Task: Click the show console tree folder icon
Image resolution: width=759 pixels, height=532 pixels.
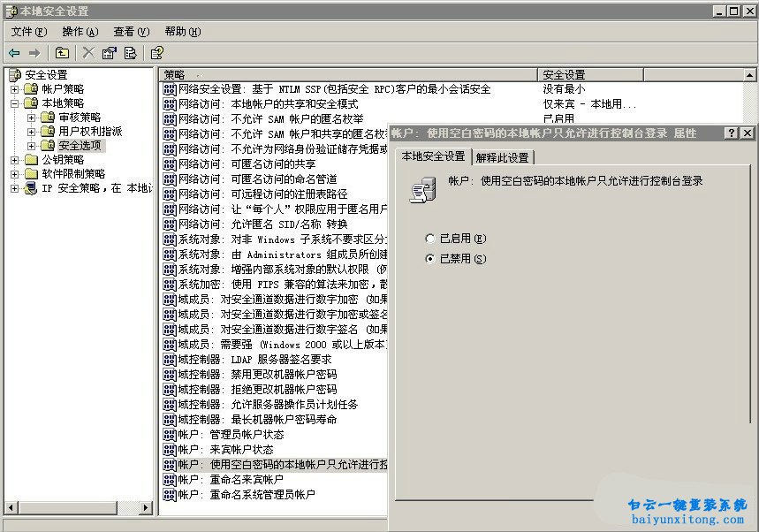Action: [62, 52]
